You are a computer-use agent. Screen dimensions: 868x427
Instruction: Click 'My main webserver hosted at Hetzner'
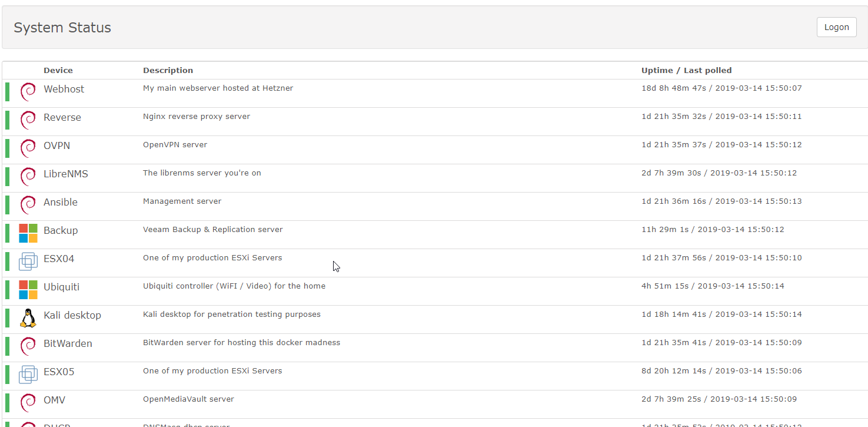(218, 88)
